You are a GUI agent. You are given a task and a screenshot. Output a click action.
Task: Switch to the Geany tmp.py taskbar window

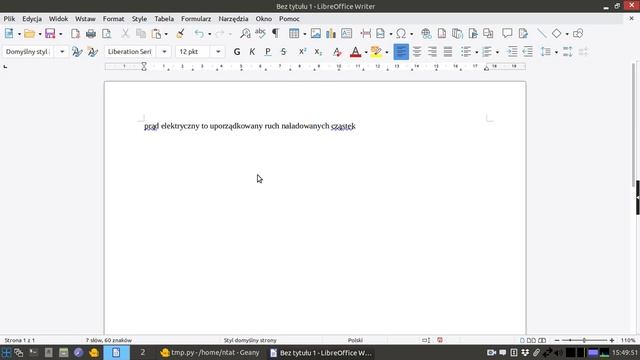point(210,353)
